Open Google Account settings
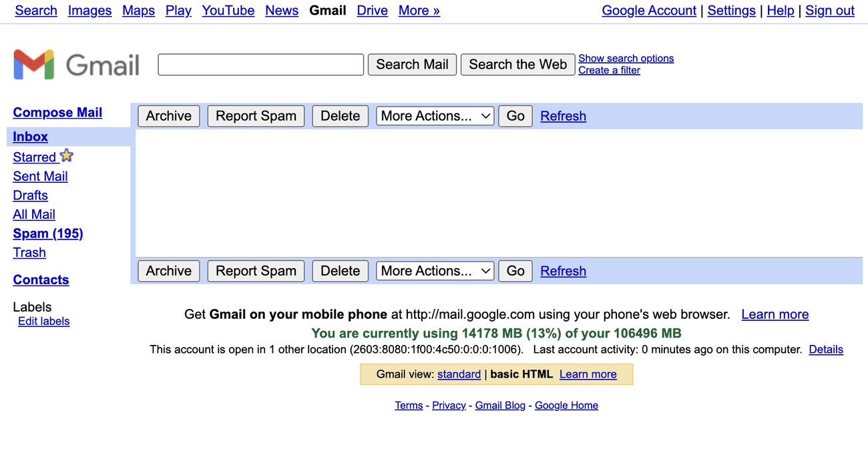 [649, 11]
